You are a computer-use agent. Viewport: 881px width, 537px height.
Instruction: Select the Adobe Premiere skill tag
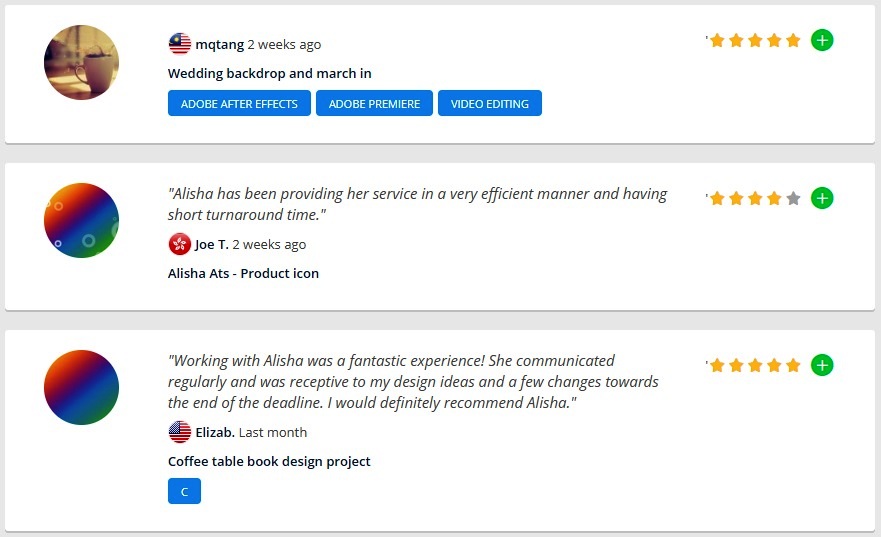374,104
